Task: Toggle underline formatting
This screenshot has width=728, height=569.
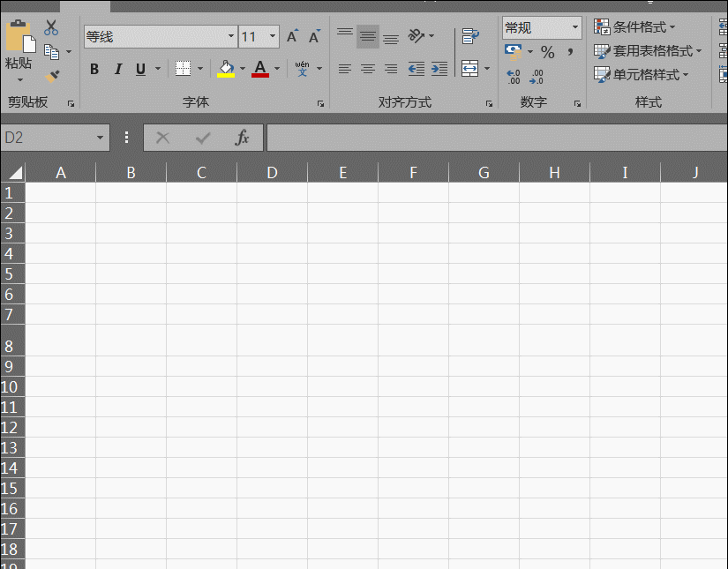Action: coord(140,69)
